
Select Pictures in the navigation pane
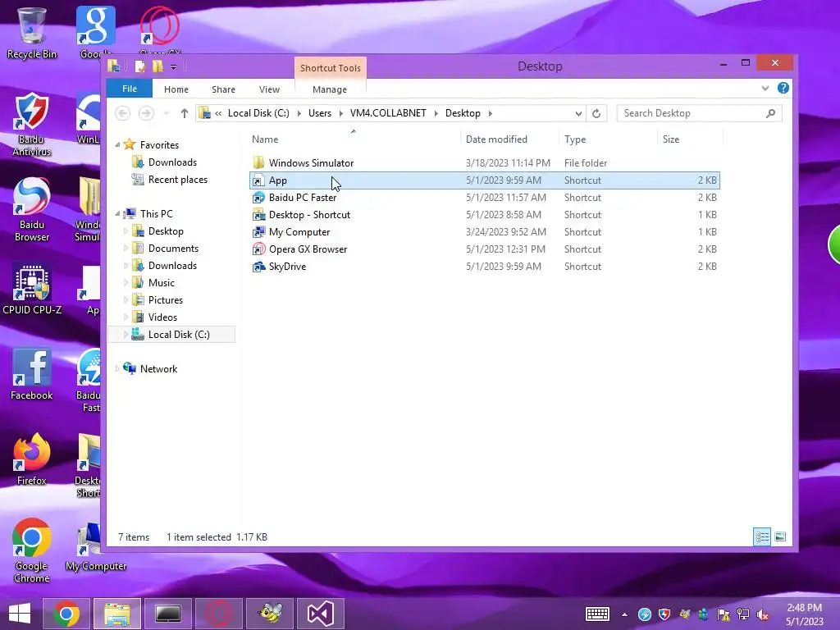tap(158, 300)
